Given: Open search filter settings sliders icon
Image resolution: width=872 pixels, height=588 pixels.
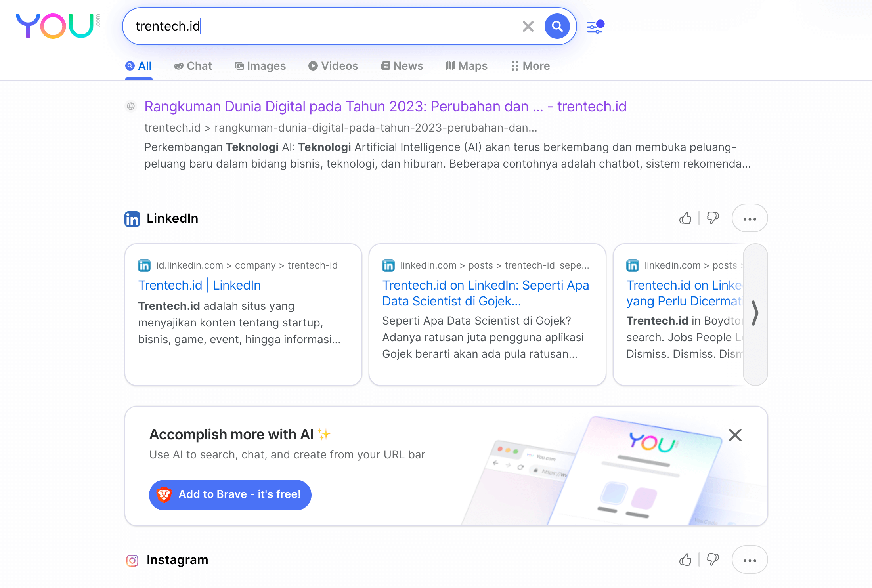Looking at the screenshot, I should coord(595,27).
